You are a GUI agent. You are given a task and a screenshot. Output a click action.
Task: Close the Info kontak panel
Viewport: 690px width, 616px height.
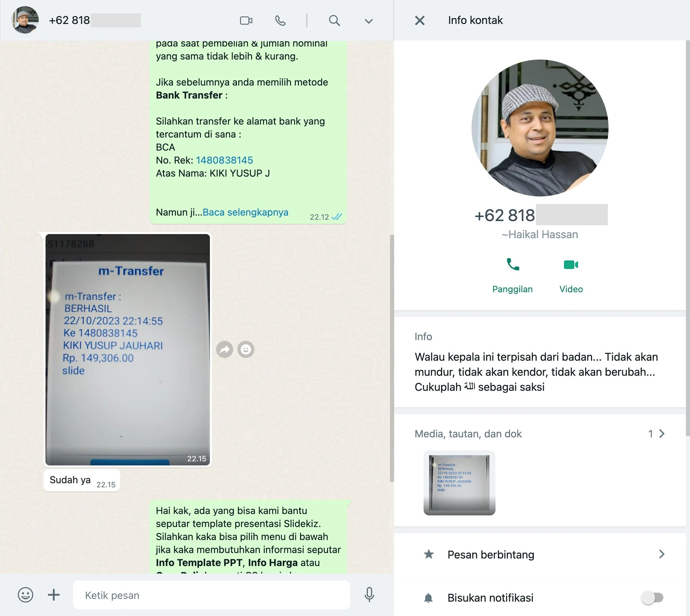pyautogui.click(x=419, y=21)
